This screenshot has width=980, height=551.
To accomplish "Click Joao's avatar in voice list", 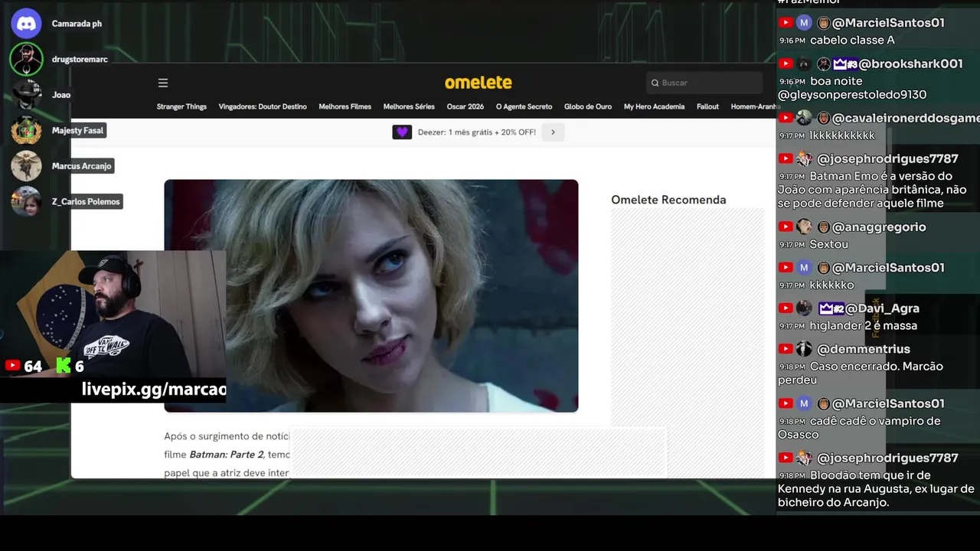I will point(26,95).
